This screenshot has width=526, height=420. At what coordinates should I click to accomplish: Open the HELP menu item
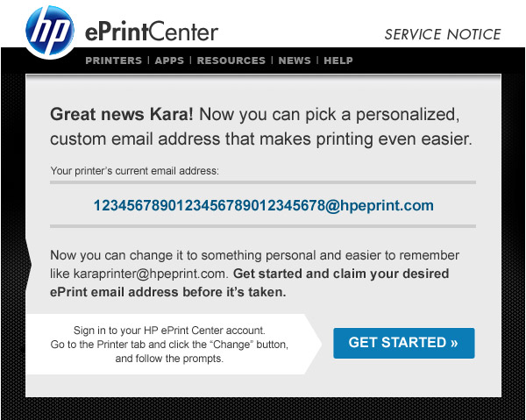(x=338, y=61)
